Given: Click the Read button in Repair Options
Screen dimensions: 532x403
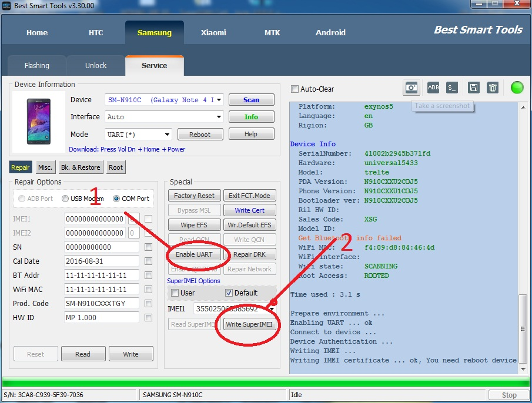Looking at the screenshot, I should coord(83,354).
